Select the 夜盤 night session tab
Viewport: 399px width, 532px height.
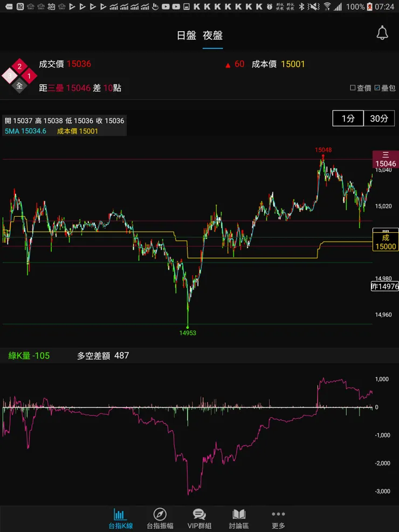point(213,36)
